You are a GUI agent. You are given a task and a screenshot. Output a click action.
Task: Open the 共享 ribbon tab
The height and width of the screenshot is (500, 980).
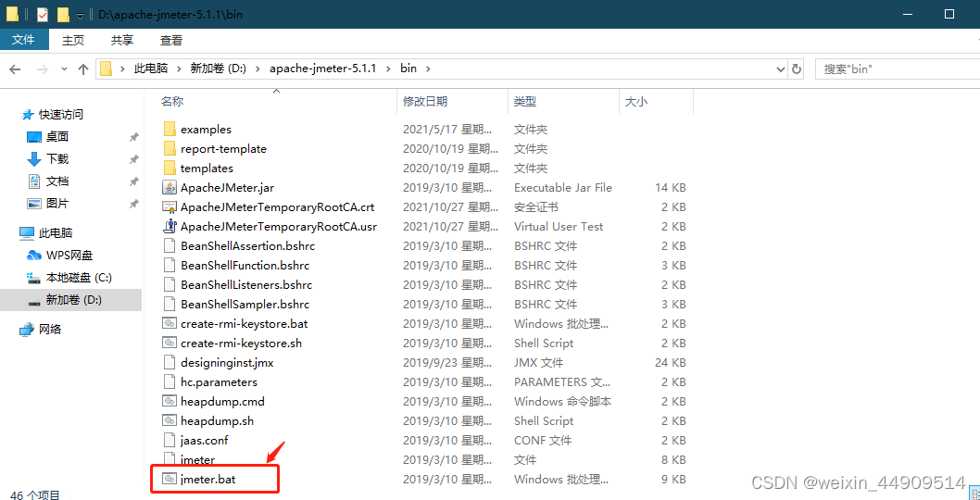pos(122,40)
